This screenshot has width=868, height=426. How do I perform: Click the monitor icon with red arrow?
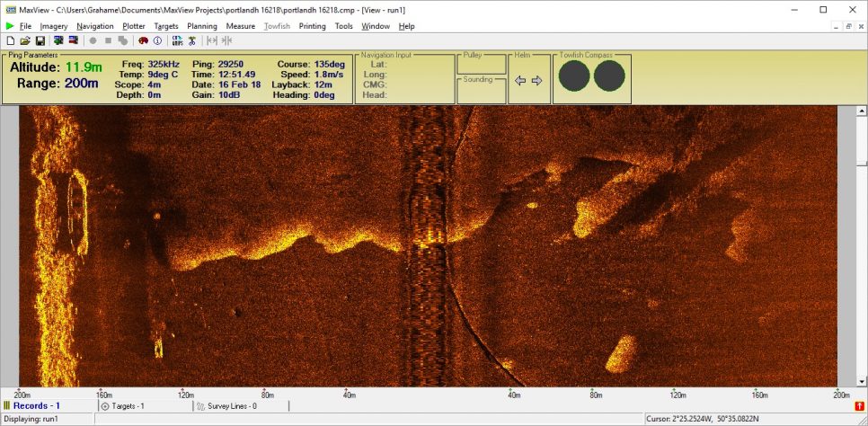(74, 40)
